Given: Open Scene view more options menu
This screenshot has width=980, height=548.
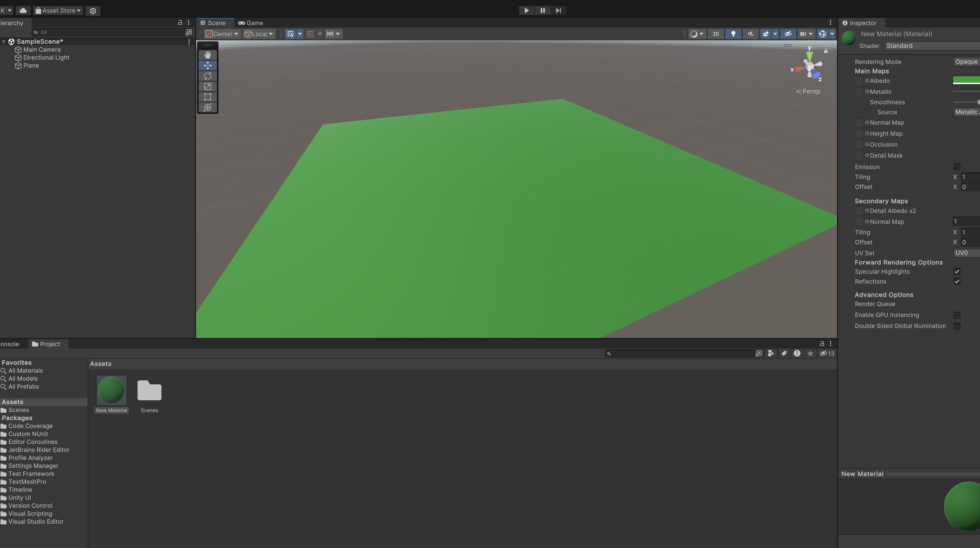Looking at the screenshot, I should pos(831,22).
